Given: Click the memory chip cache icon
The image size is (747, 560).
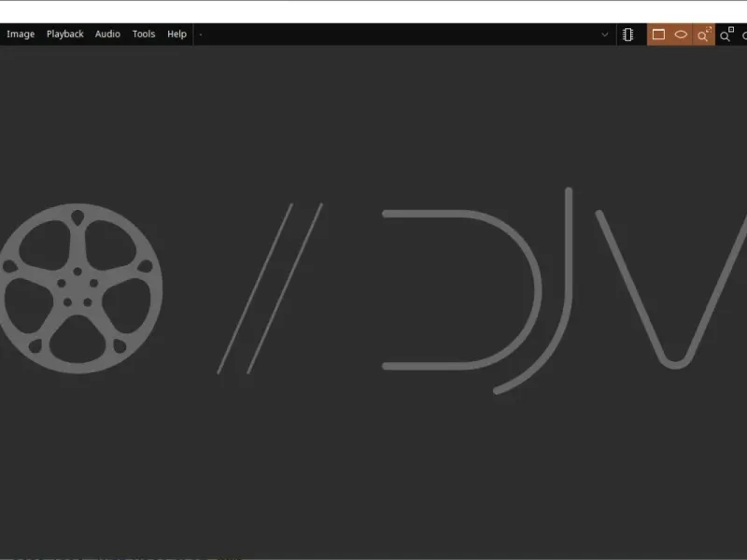Looking at the screenshot, I should pyautogui.click(x=627, y=35).
